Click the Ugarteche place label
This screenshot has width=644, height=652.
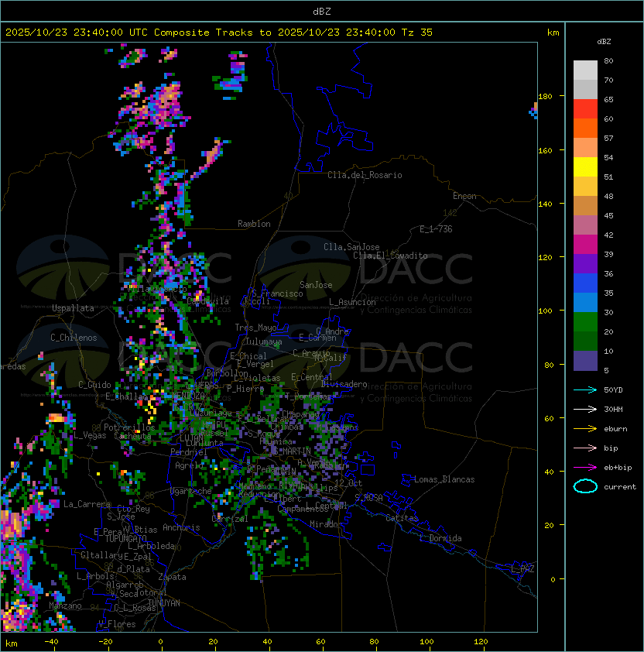pyautogui.click(x=191, y=491)
